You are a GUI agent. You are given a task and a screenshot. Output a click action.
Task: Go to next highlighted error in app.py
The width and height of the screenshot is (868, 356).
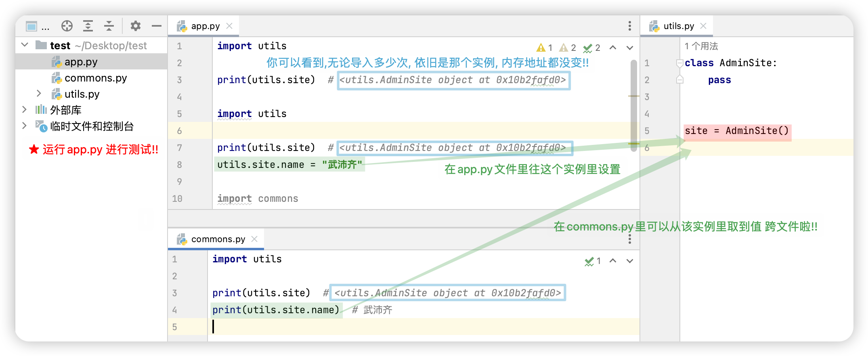coord(630,48)
